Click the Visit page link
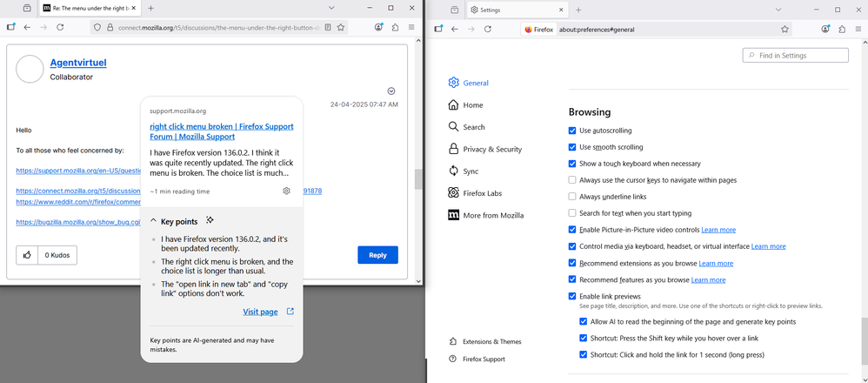This screenshot has width=868, height=383. click(260, 312)
